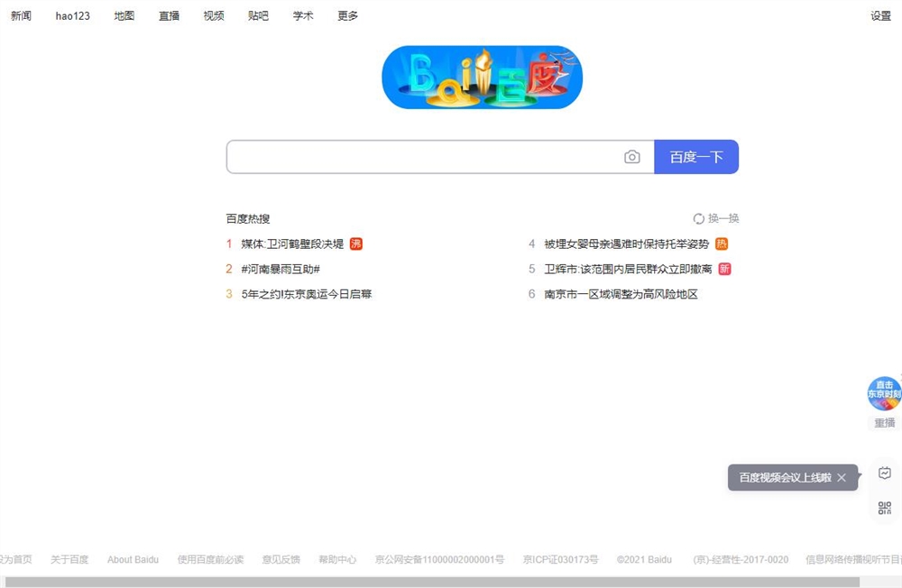902x588 pixels.
Task: Open the 设置 settings menu
Action: [x=880, y=16]
